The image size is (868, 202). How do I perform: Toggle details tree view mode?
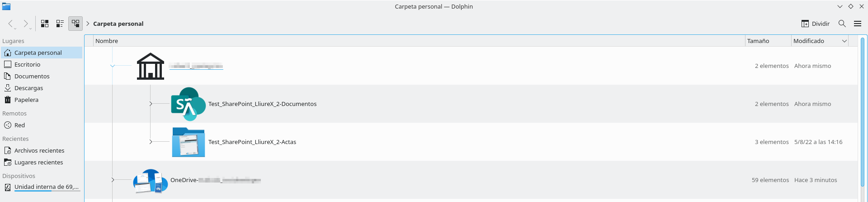coord(75,24)
